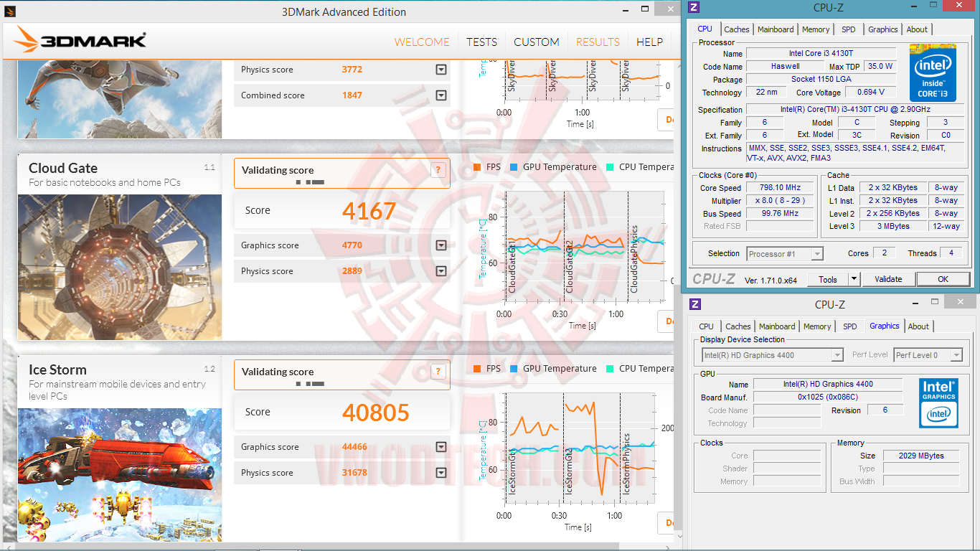The image size is (980, 551).
Task: Click the horizontal scrollbar's left arrow in 3DMark
Action: 7,546
